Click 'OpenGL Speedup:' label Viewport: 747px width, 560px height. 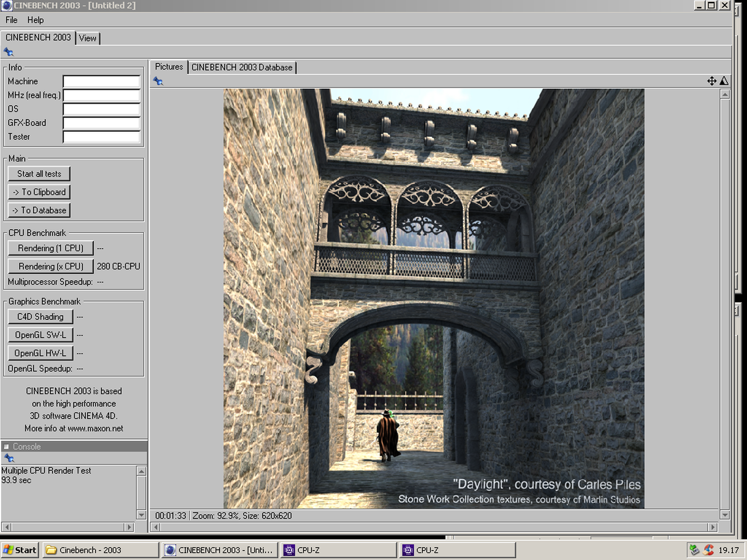point(40,368)
